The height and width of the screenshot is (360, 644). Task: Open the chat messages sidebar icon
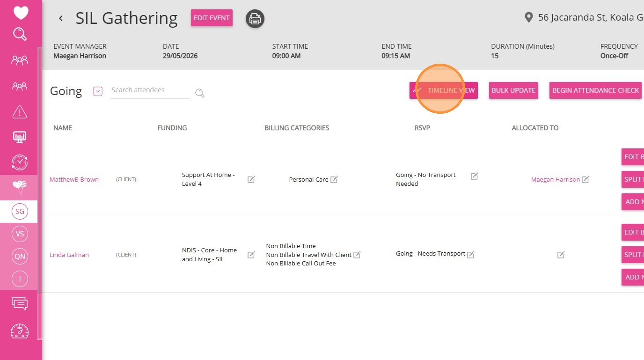(x=20, y=304)
